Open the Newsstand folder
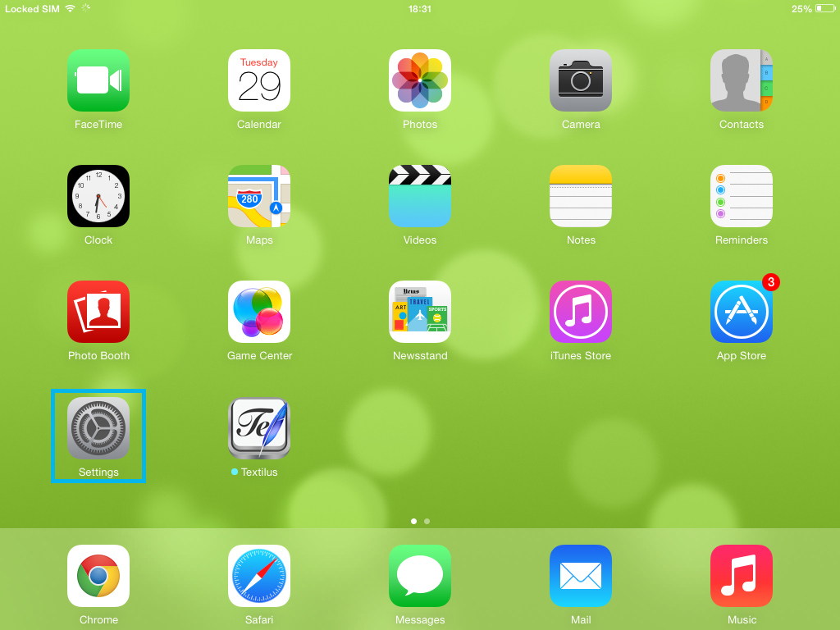Viewport: 840px width, 630px height. point(420,312)
